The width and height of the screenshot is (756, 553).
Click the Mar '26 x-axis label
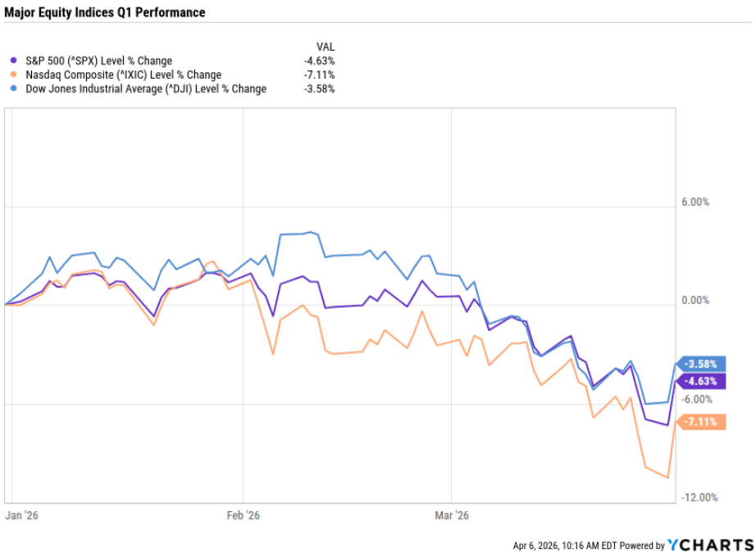[x=451, y=515]
